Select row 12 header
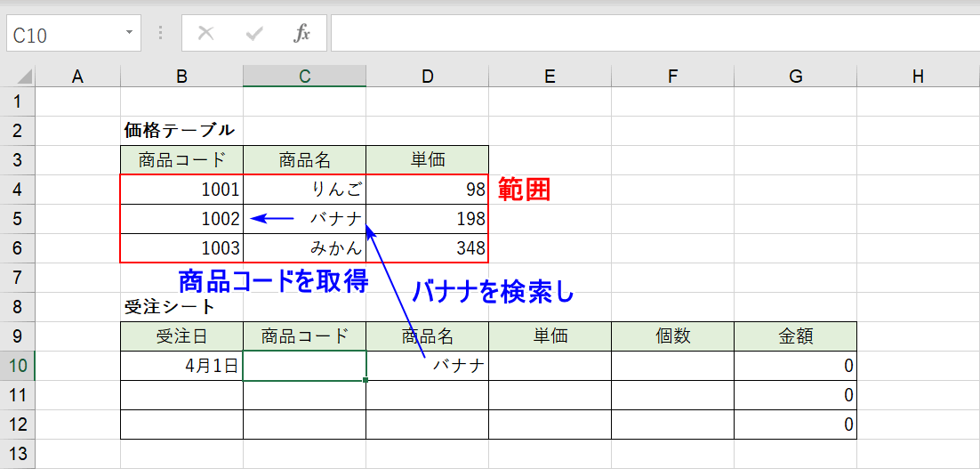The image size is (980, 469). point(18,424)
